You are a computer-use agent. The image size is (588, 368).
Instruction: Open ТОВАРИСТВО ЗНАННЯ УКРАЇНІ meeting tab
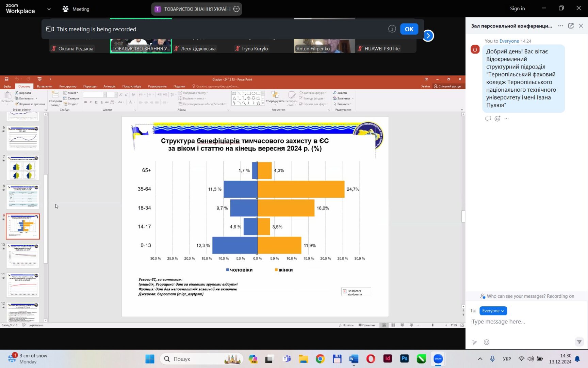click(196, 9)
